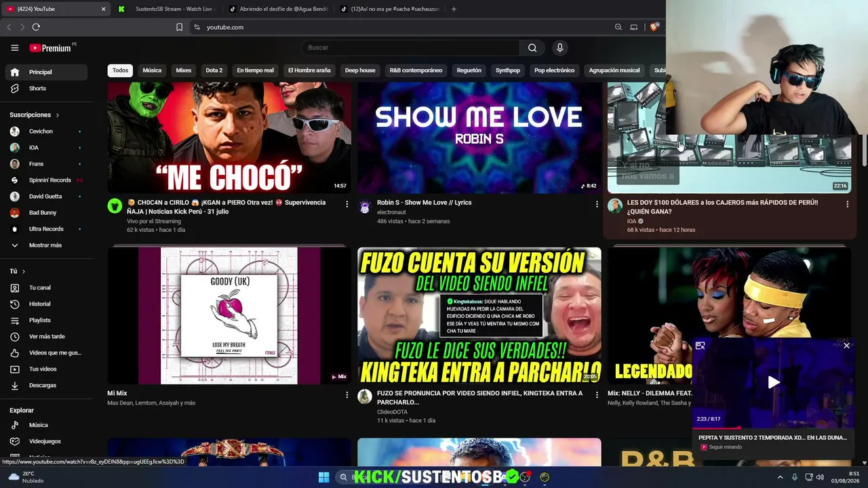Open the Brave Shields icon
This screenshot has width=868, height=488.
[654, 27]
